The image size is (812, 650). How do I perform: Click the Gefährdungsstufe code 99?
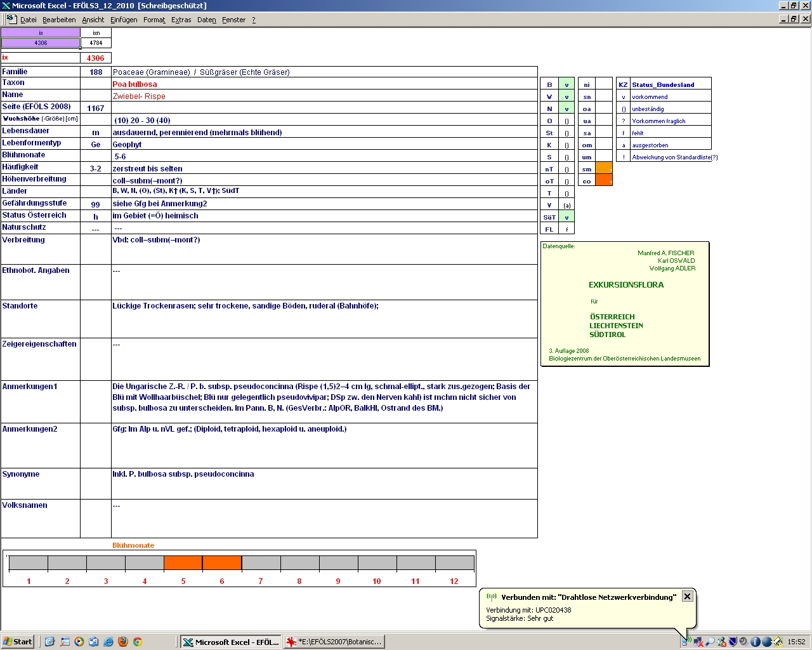click(96, 204)
